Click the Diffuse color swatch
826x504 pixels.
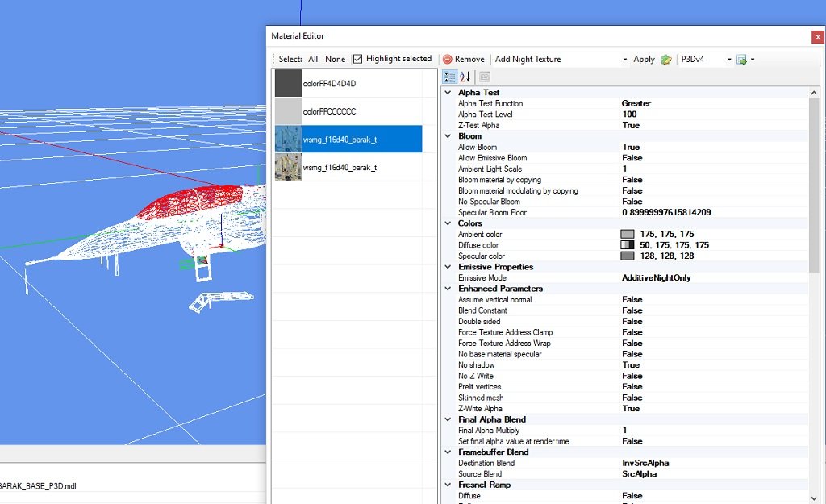(627, 245)
